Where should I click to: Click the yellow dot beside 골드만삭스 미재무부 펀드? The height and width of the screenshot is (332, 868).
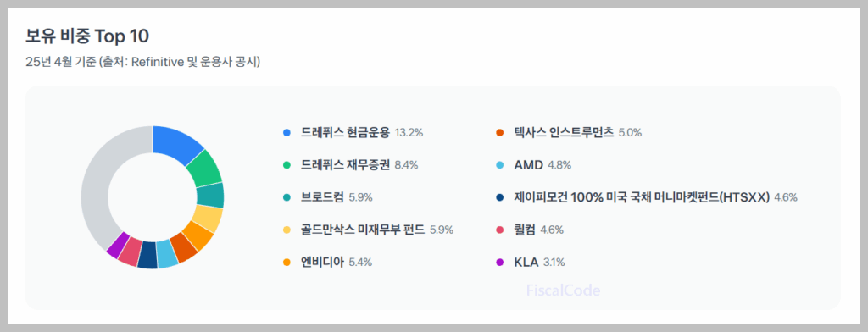[x=287, y=230]
